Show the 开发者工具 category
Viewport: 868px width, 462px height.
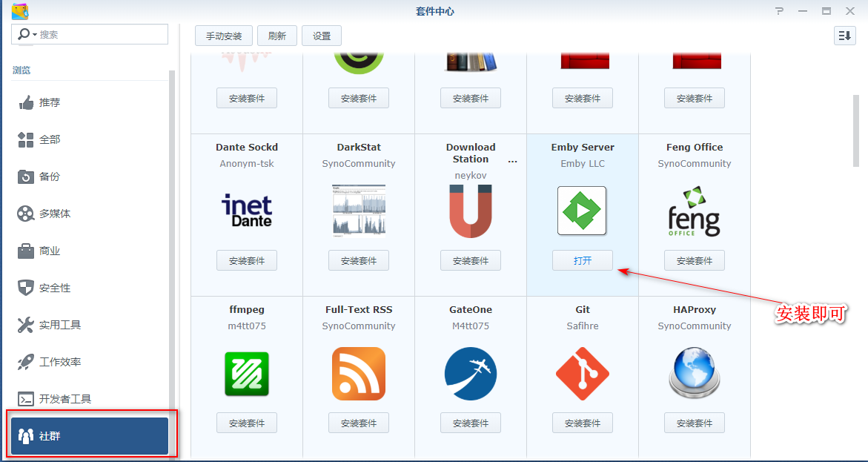coord(90,399)
